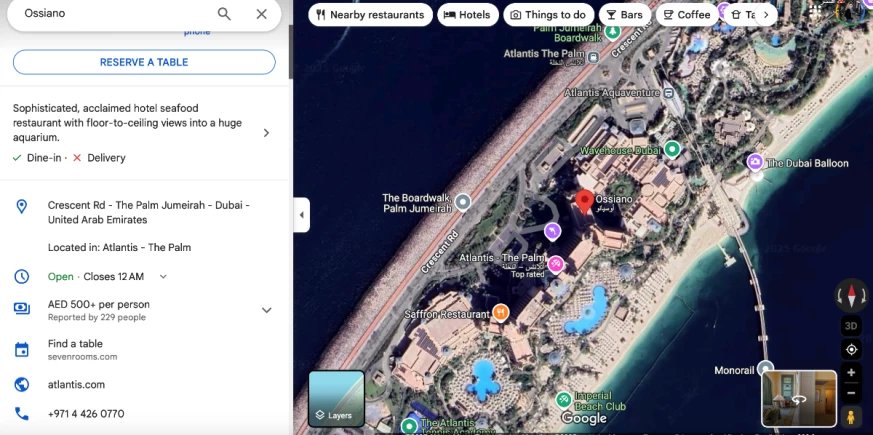This screenshot has width=873, height=435.
Task: Click Imperial Beach Club green marker
Action: [563, 399]
